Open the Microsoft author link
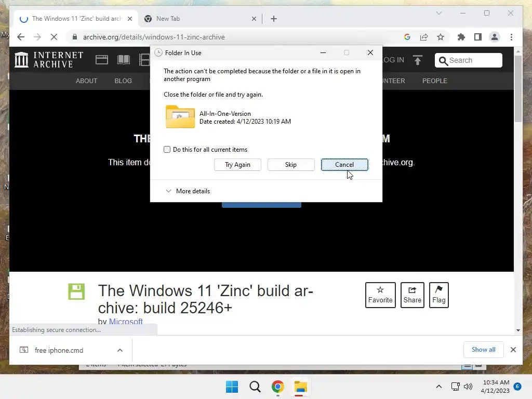This screenshot has height=399, width=532. 126,321
